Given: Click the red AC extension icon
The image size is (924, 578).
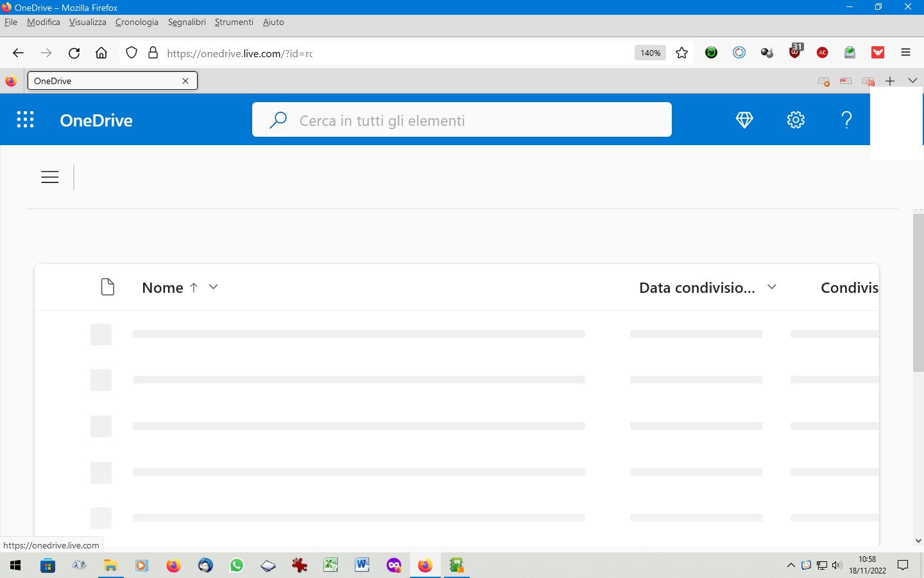Looking at the screenshot, I should coord(823,53).
